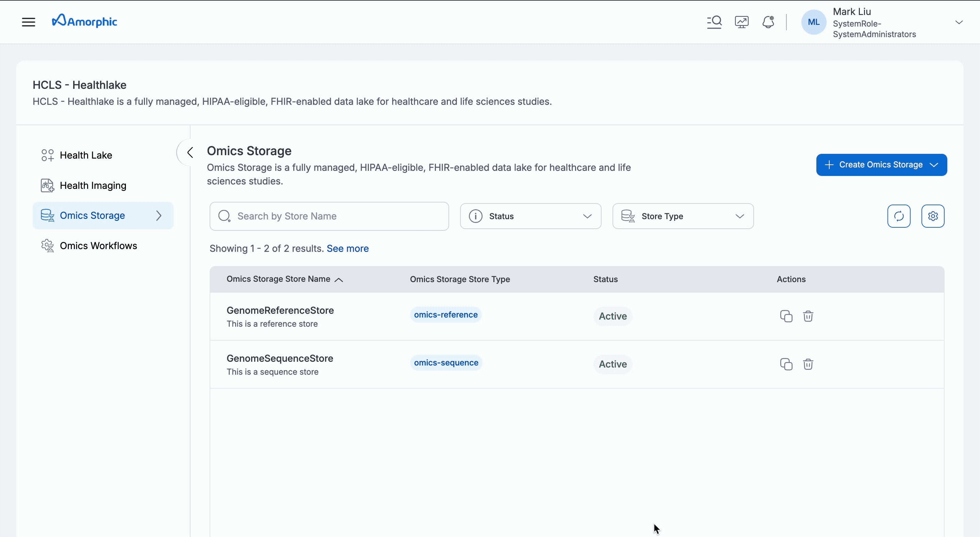
Task: Open Omics Workflows section
Action: pos(98,246)
